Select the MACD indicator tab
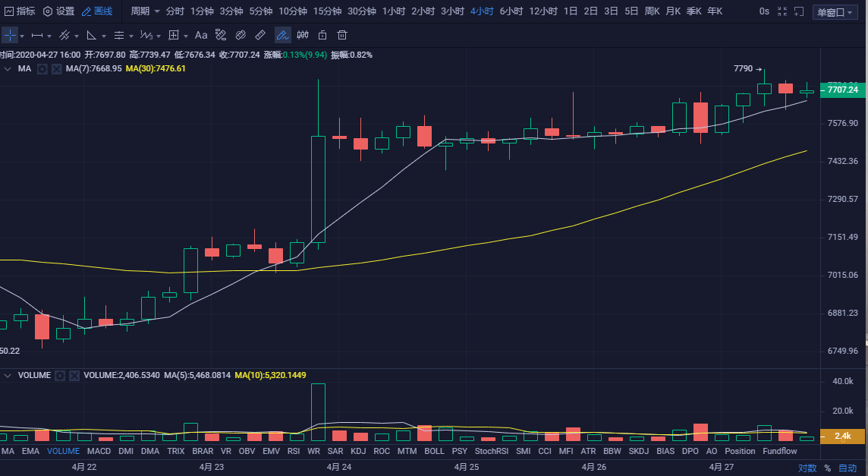Screen dimensions: 868x476 point(99,451)
